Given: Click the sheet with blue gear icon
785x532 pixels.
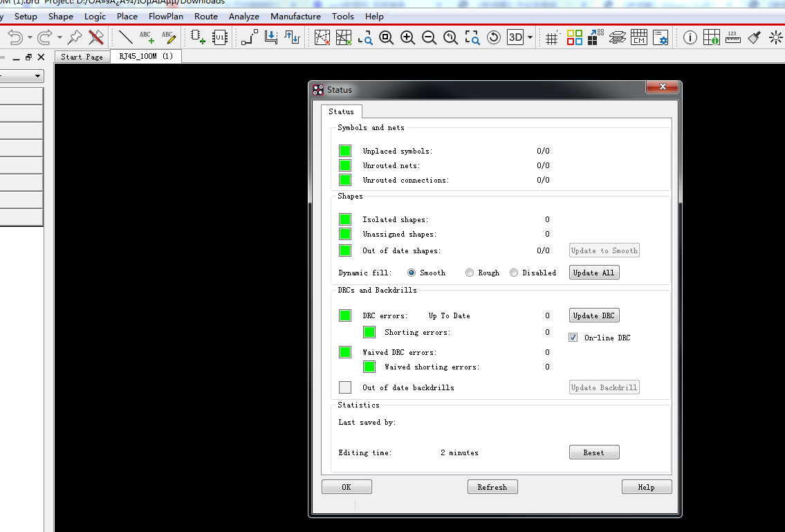Looking at the screenshot, I should pyautogui.click(x=661, y=37).
